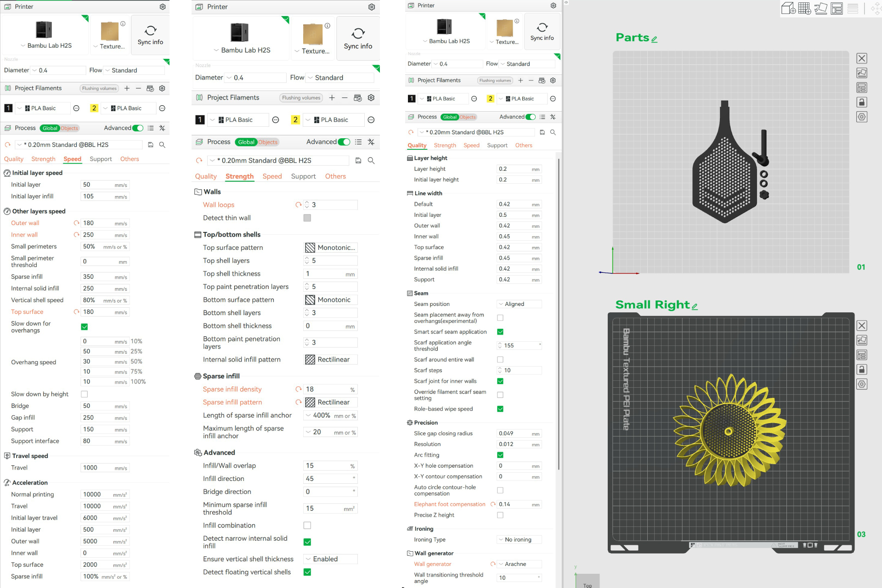Uncheck Slow down for overhangs
This screenshot has height=588, width=882.
[84, 327]
